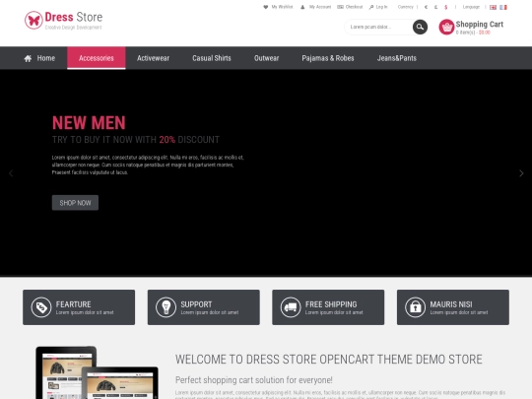This screenshot has height=399, width=532.
Task: Select the French flag language icon
Action: tap(503, 7)
